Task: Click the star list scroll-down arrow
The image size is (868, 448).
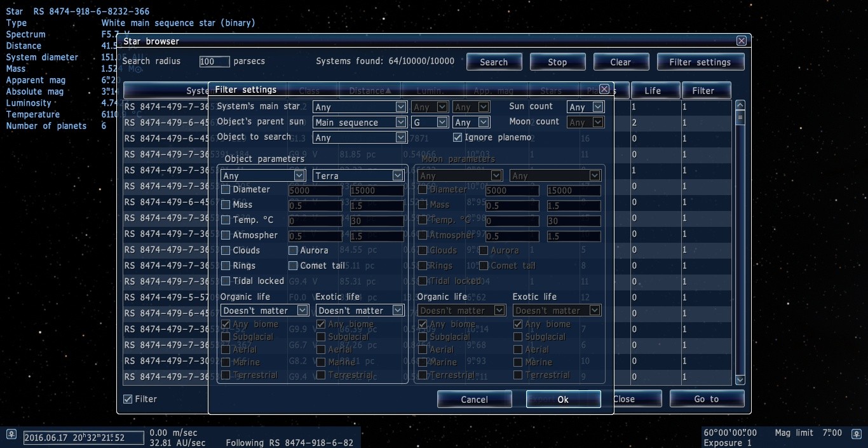Action: pos(740,379)
